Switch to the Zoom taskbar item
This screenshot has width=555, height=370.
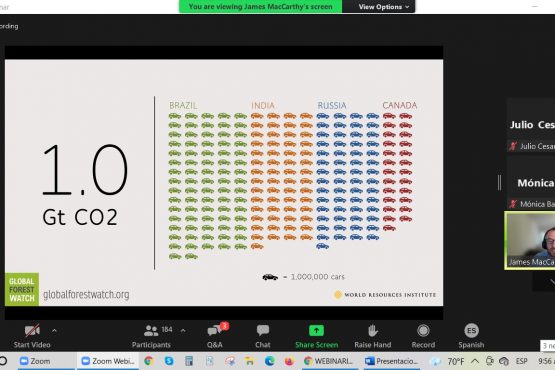[x=35, y=361]
